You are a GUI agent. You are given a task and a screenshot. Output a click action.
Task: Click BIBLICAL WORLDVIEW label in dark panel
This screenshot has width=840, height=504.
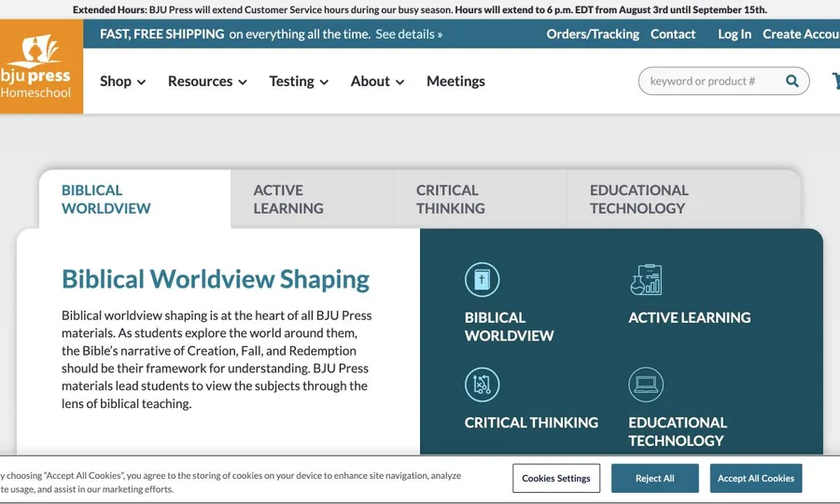coord(509,327)
